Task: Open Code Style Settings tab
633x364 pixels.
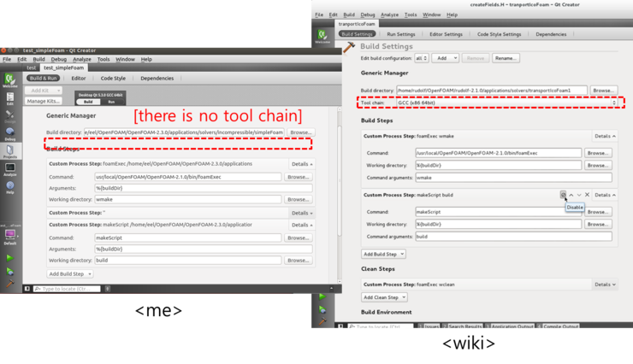Action: pos(500,34)
